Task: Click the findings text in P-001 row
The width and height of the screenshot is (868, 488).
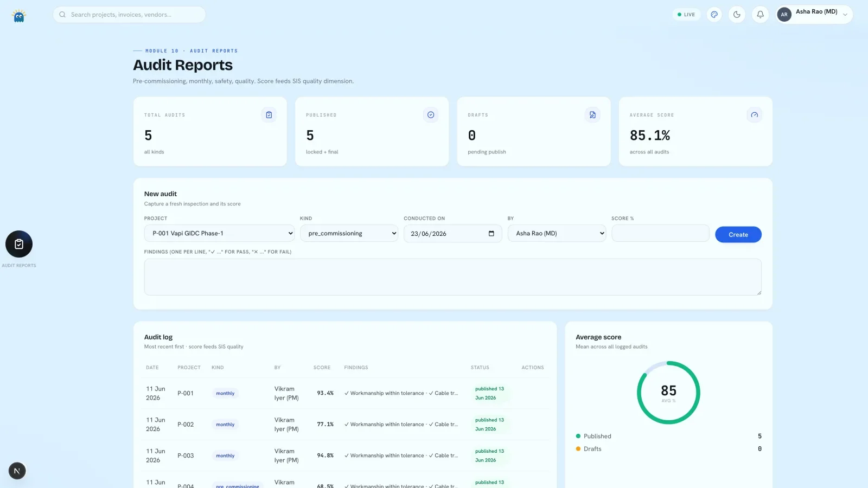Action: 401,394
